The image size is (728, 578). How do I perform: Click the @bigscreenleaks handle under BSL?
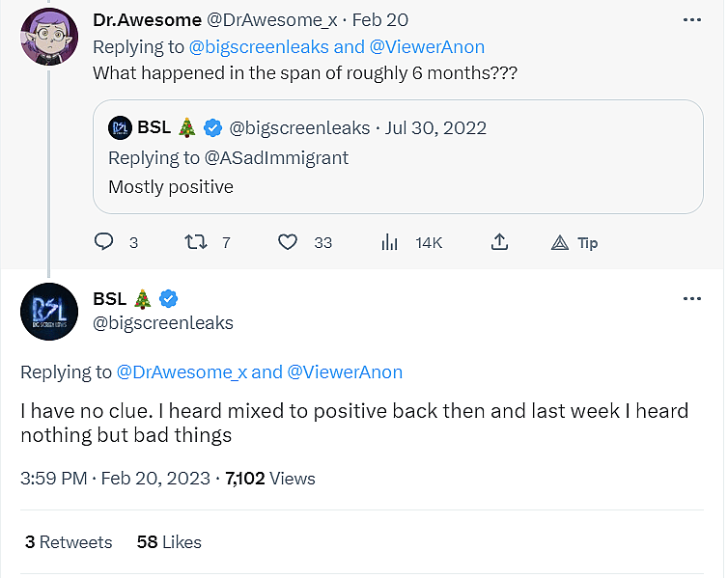[x=163, y=323]
